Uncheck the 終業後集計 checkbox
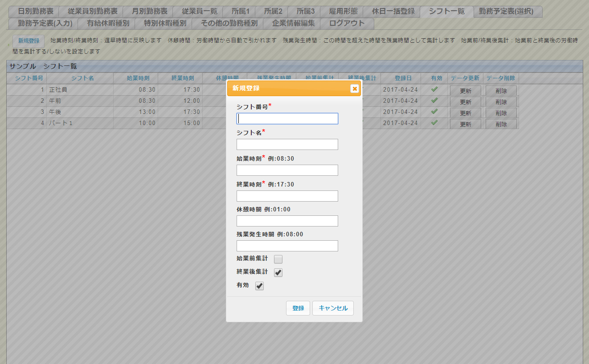 tap(278, 273)
